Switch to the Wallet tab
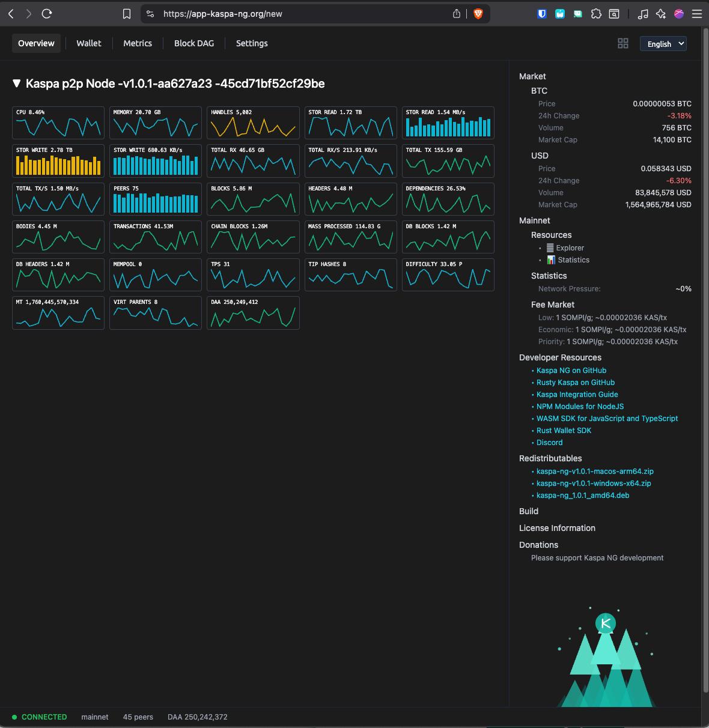The height and width of the screenshot is (728, 709). 89,43
